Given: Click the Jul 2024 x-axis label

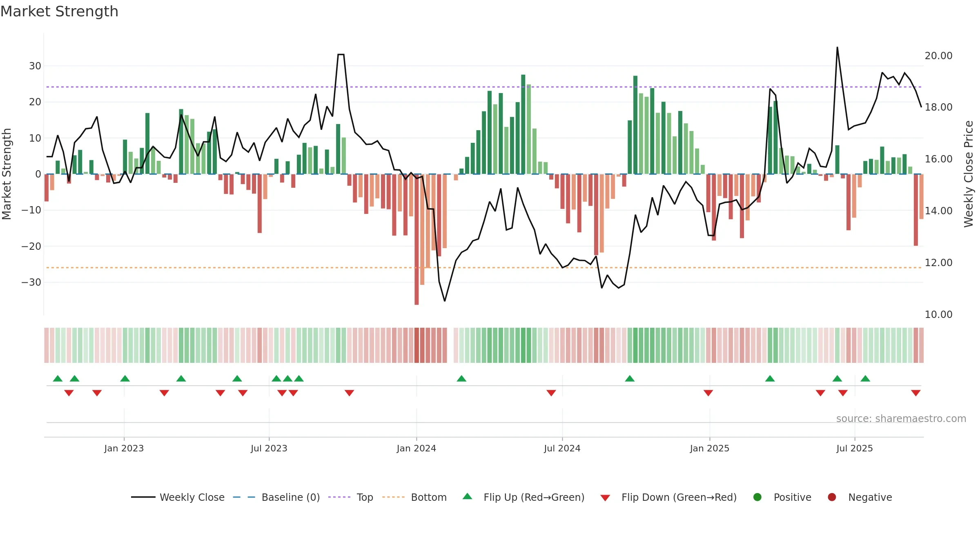Looking at the screenshot, I should coord(562,448).
